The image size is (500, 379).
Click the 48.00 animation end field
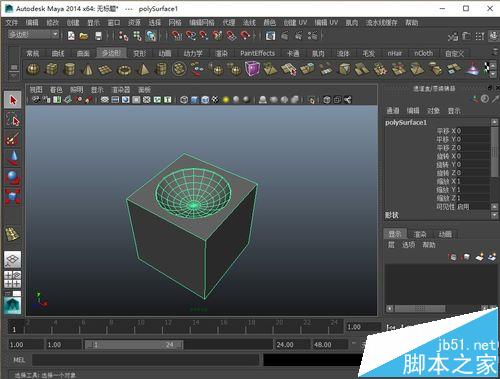329,345
